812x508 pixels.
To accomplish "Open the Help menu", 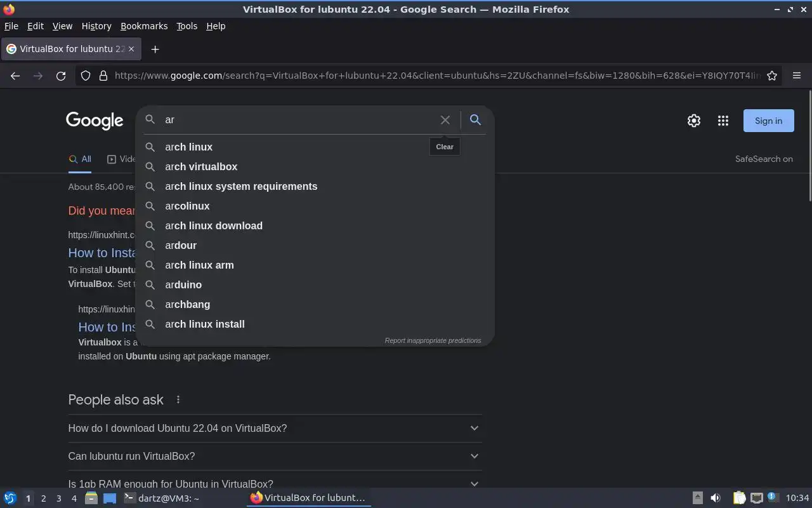I will pos(216,26).
